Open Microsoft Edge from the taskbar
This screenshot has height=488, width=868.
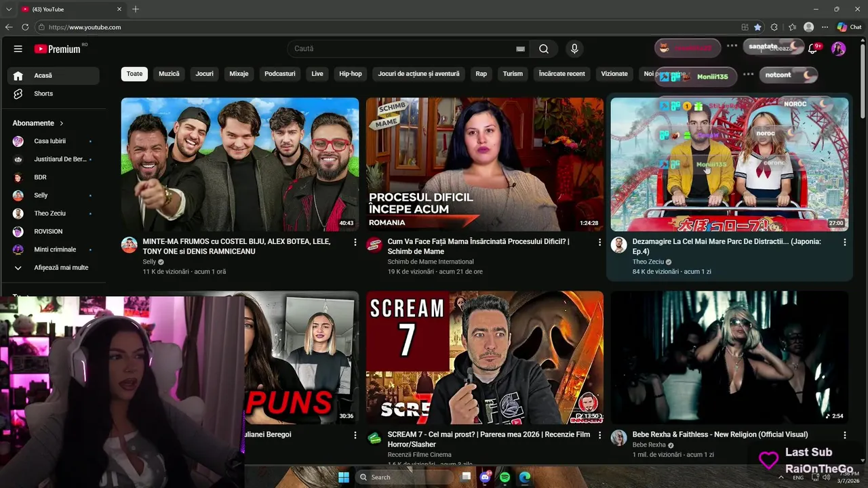(525, 477)
